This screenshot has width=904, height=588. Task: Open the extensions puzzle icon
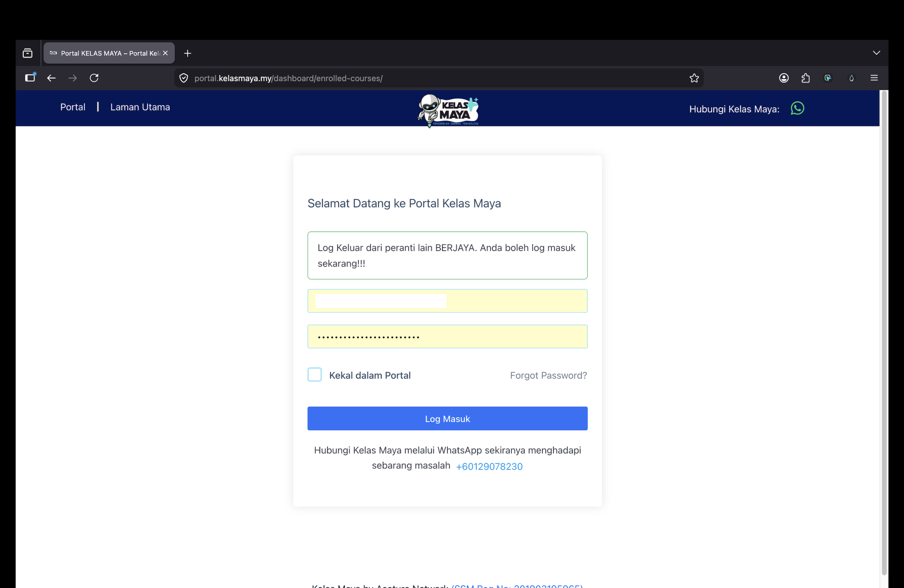tap(805, 78)
